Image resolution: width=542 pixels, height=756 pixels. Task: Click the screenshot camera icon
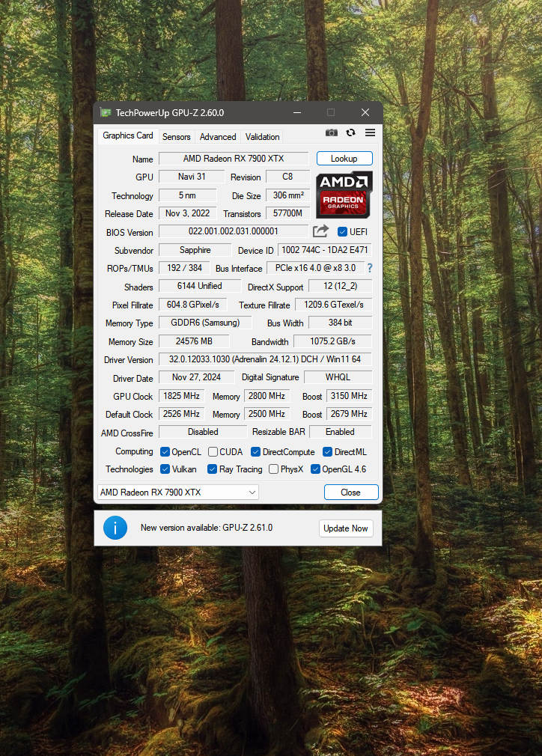[x=332, y=132]
